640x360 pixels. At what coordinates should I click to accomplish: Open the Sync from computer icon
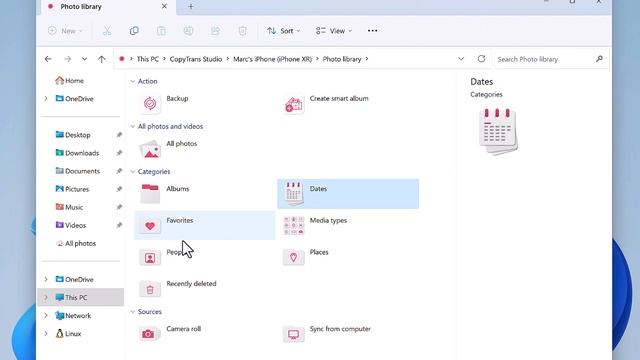[293, 334]
